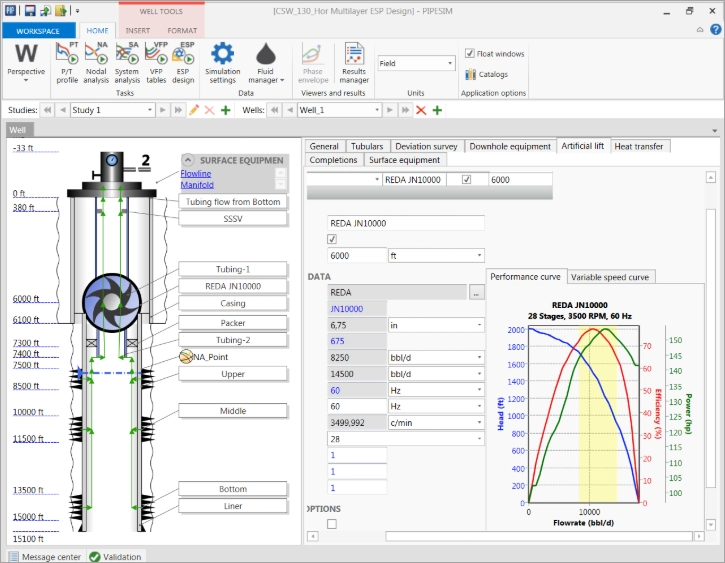Open the Message center
This screenshot has width=725, height=563.
pos(45,557)
